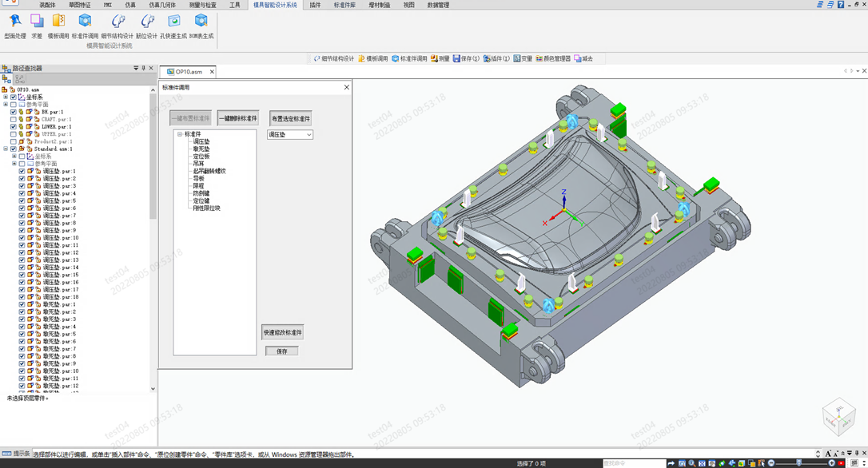The width and height of the screenshot is (868, 468).
Task: Uncheck 墩死垫.par:1 checkbox
Action: 22,304
